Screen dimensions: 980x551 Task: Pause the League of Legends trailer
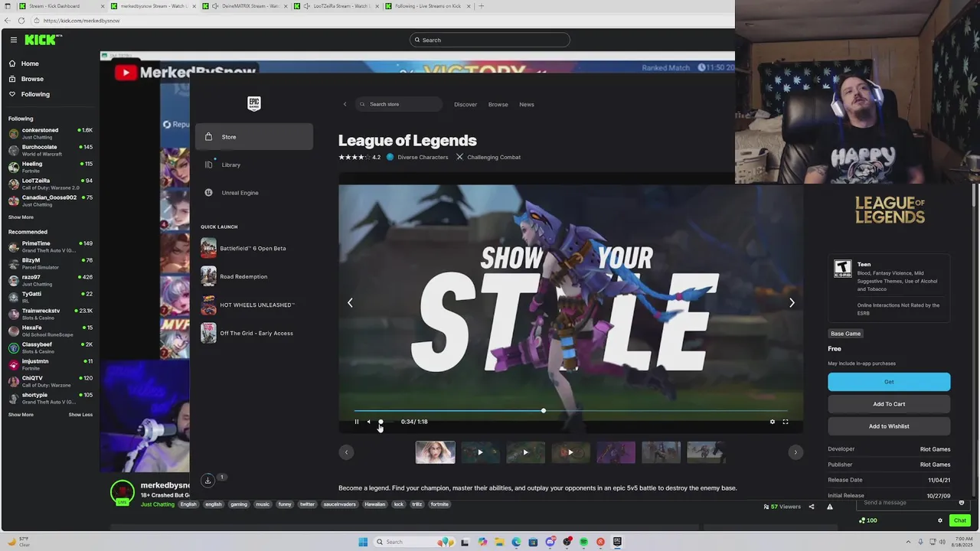(x=356, y=422)
